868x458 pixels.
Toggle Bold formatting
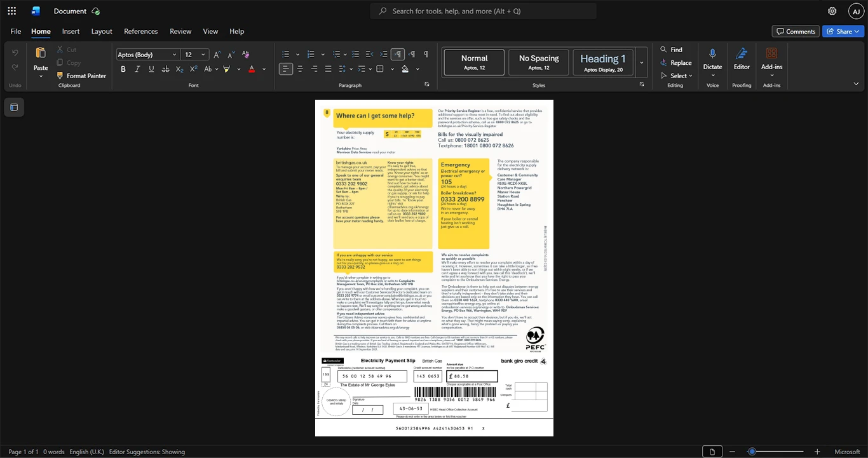click(x=123, y=69)
